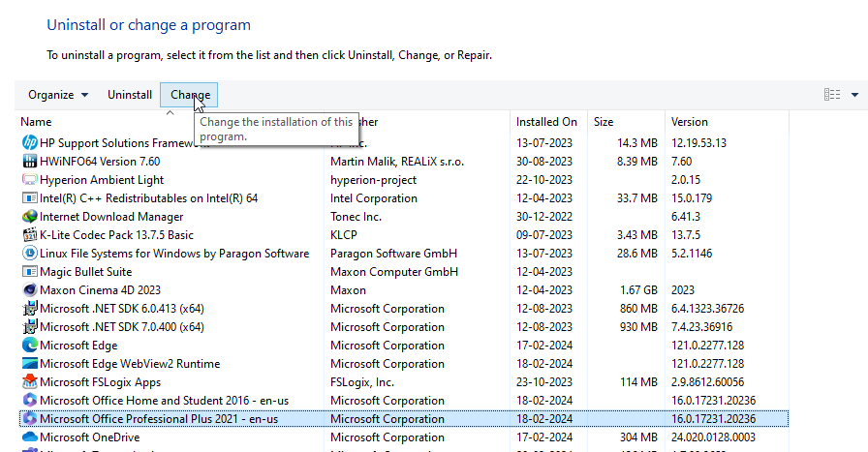The image size is (868, 452).
Task: Open the view options dropdown arrow
Action: tap(854, 95)
